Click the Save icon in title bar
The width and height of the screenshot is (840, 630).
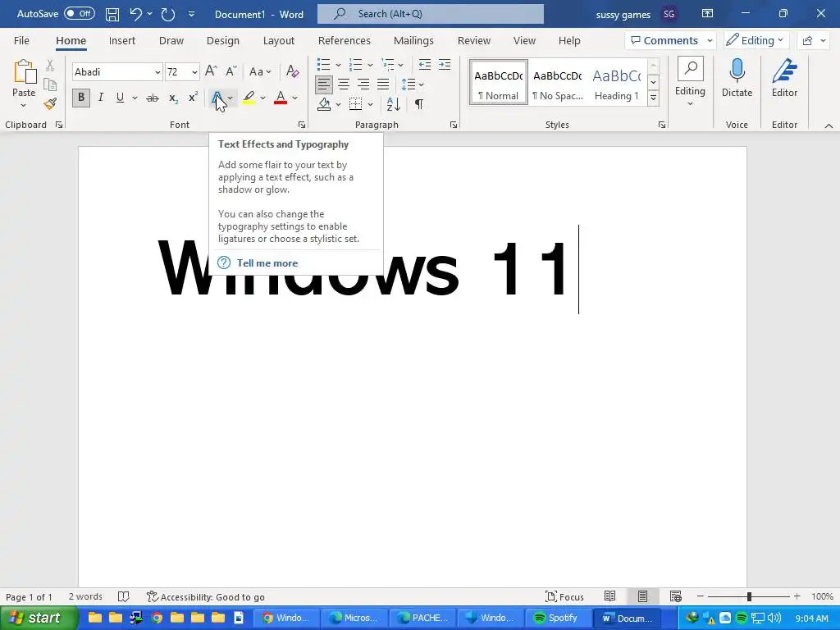(112, 15)
